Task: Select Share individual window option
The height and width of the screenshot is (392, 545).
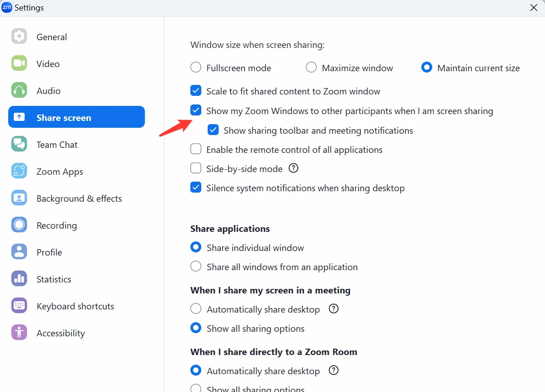Action: coord(196,247)
